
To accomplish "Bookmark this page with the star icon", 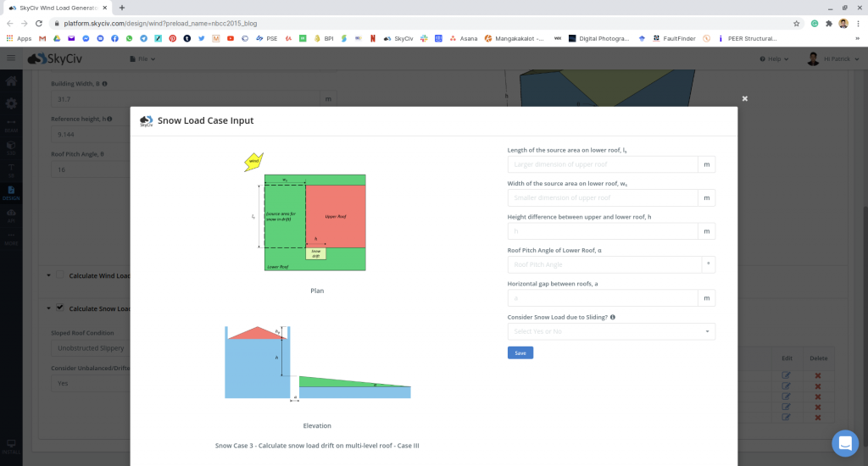I will coord(797,23).
